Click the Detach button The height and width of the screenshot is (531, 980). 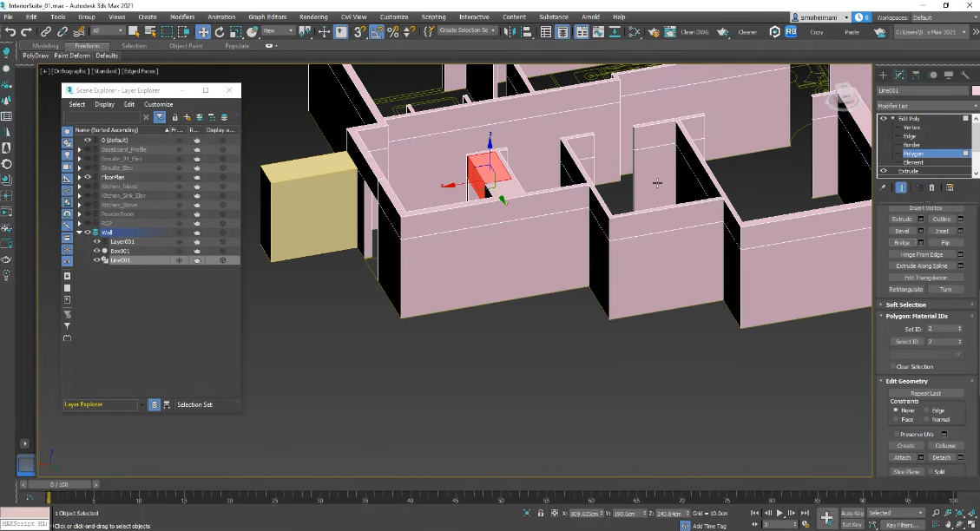tap(942, 458)
